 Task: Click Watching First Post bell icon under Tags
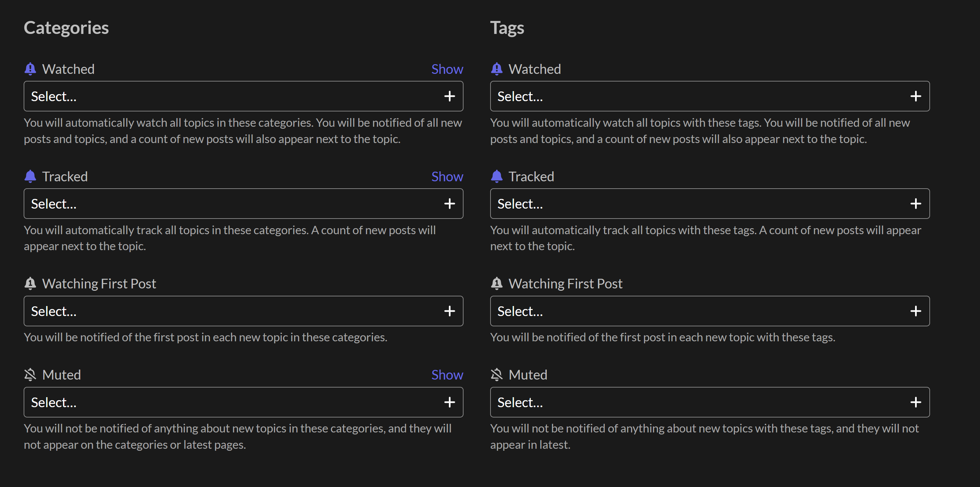496,284
